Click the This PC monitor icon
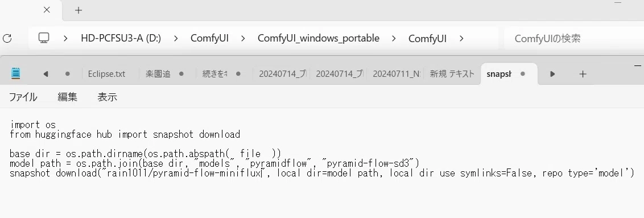 [x=44, y=38]
